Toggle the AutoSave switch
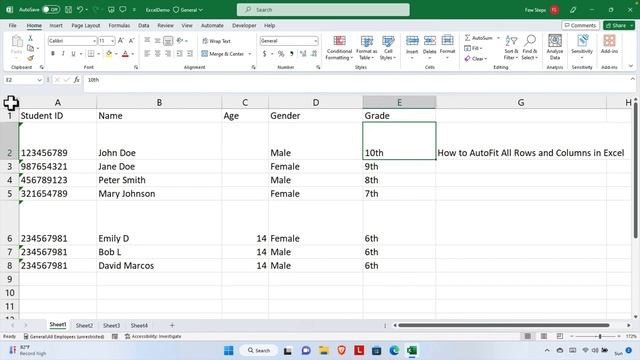 (x=51, y=9)
